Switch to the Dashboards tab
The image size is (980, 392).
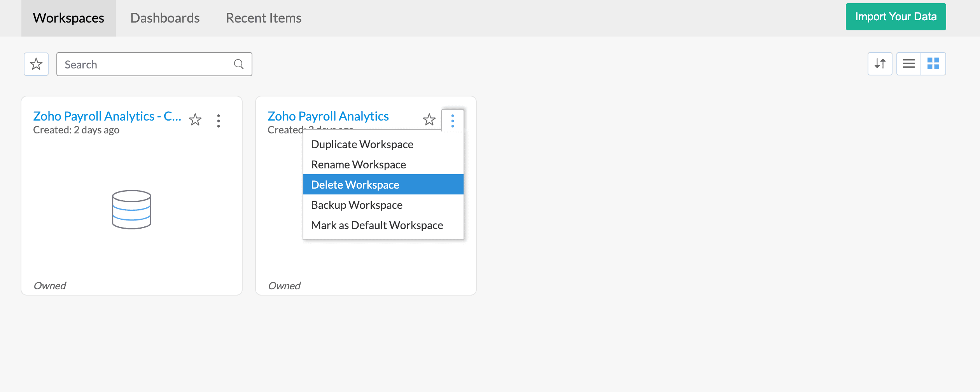point(166,17)
